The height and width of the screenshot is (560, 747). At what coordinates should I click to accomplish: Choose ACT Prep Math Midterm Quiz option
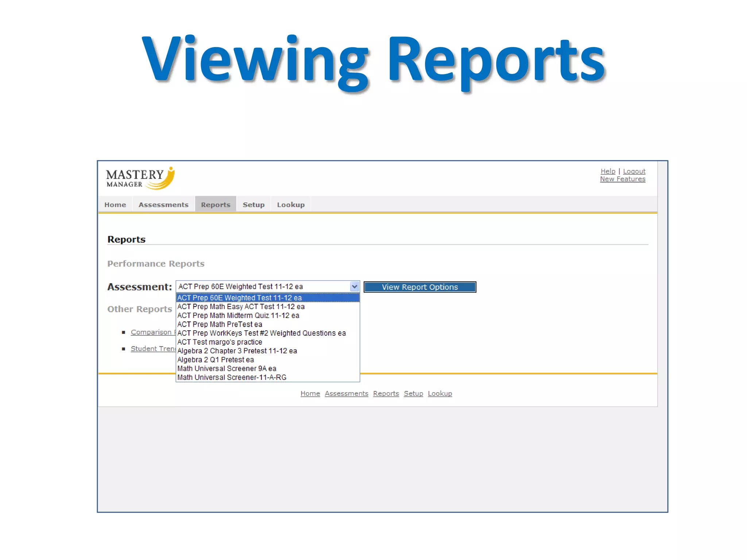click(x=238, y=315)
